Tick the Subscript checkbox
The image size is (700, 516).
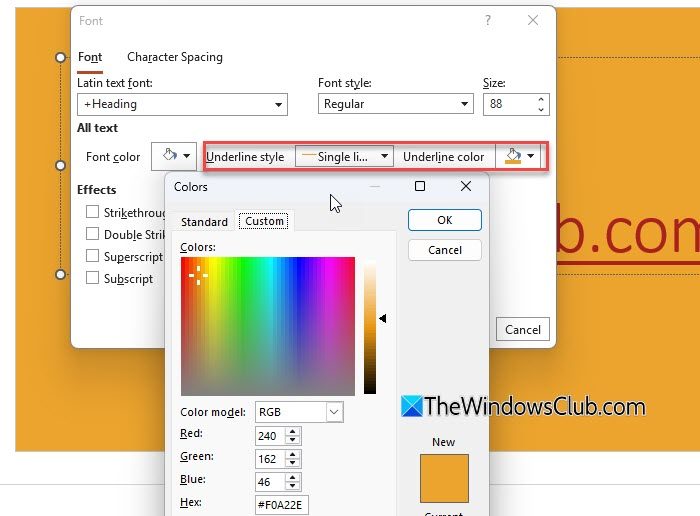pos(92,278)
